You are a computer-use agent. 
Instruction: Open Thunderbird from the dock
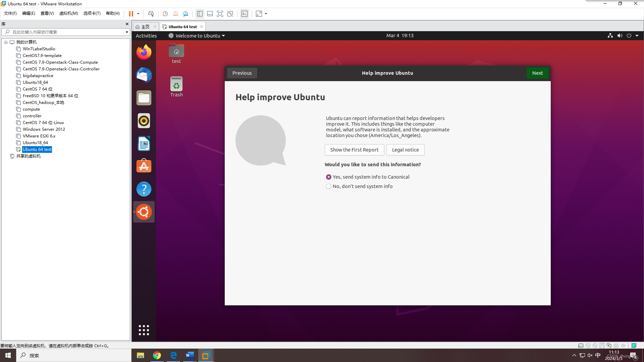click(144, 75)
